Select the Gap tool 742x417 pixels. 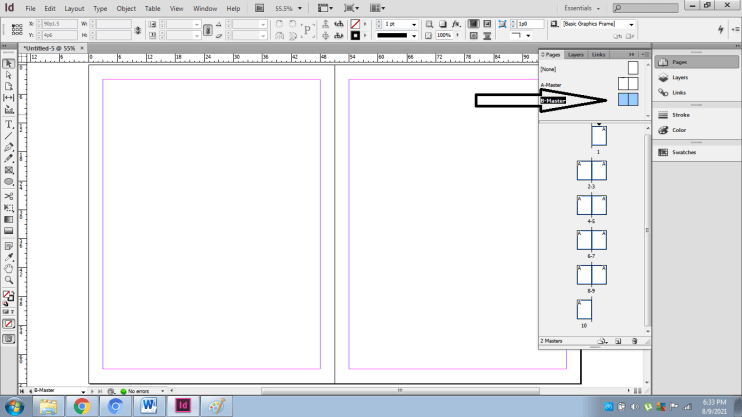pos(9,98)
